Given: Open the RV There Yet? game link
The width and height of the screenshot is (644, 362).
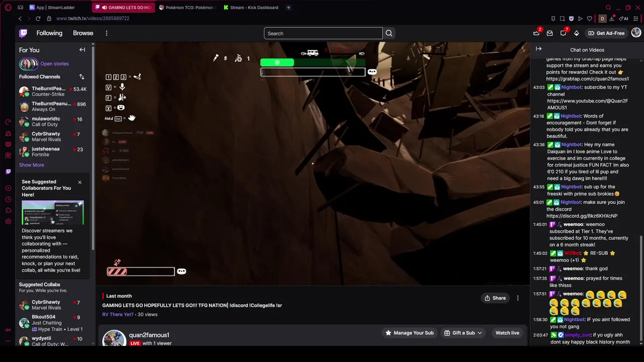Looking at the screenshot, I should tap(118, 314).
